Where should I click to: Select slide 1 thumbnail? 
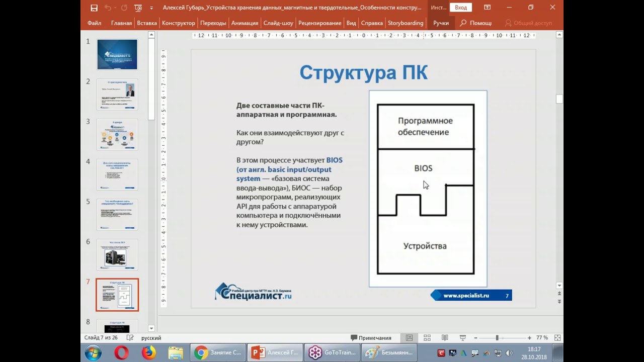pos(117,54)
